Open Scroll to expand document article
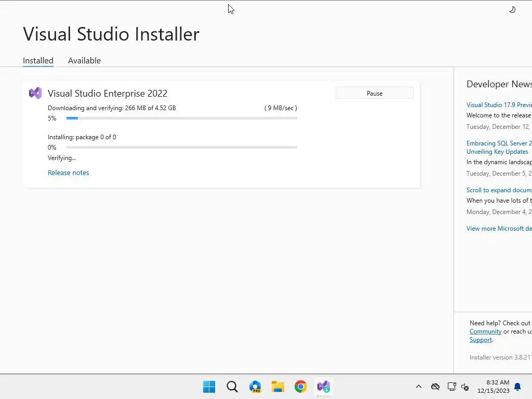Screen dimensions: 532x399 click(499, 190)
